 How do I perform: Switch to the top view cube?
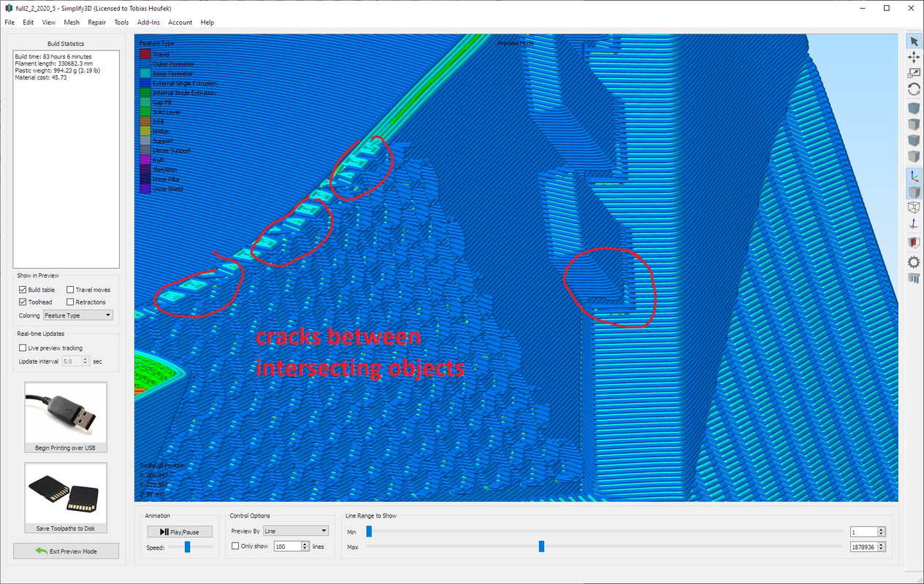913,124
